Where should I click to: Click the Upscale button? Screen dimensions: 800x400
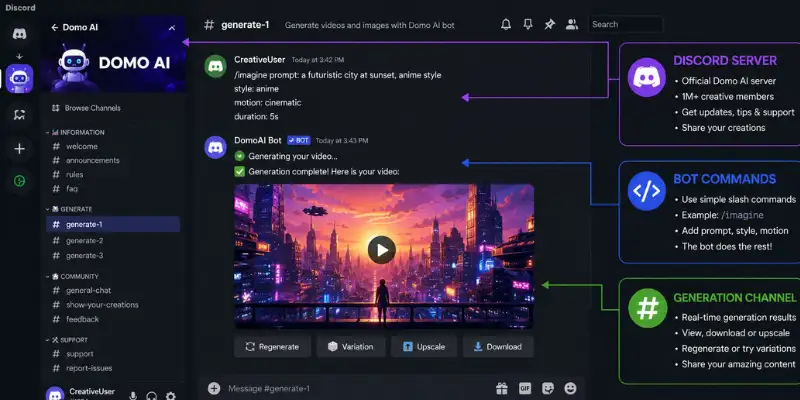coord(424,347)
